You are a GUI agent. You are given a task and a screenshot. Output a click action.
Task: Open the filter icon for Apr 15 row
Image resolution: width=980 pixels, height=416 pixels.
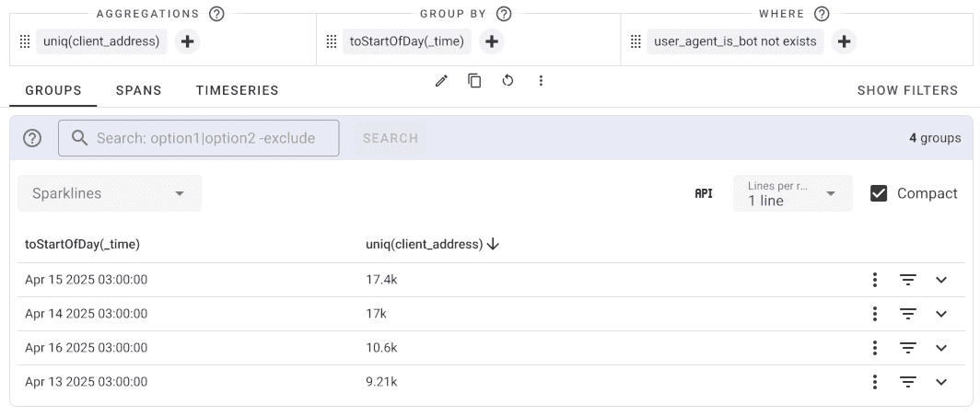click(908, 280)
